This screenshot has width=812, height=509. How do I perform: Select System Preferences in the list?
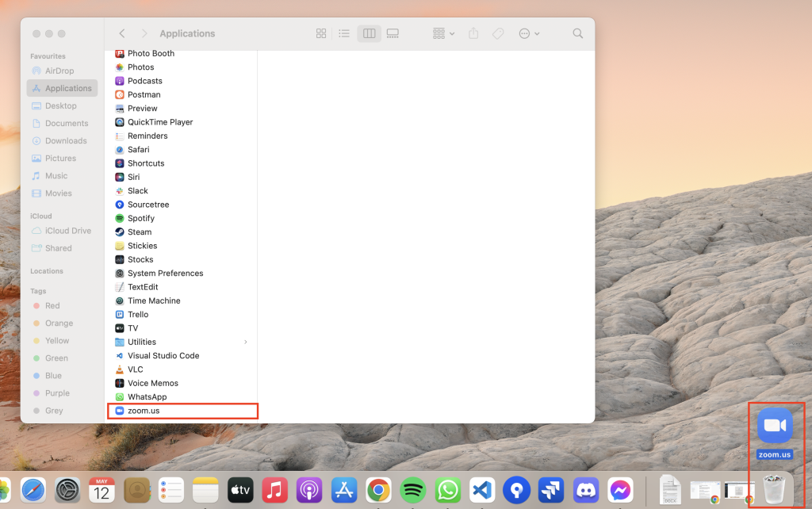[x=182, y=274]
